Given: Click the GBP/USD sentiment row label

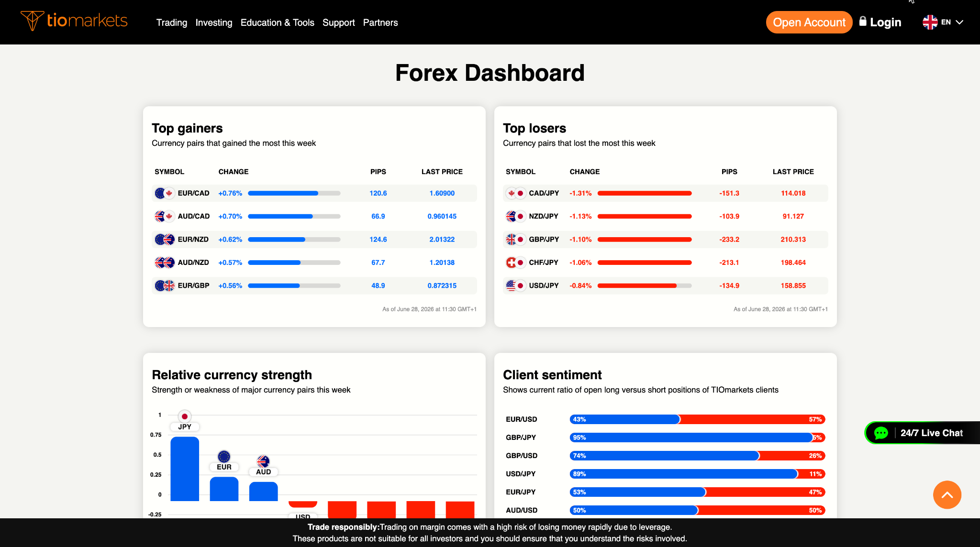Looking at the screenshot, I should click(522, 456).
